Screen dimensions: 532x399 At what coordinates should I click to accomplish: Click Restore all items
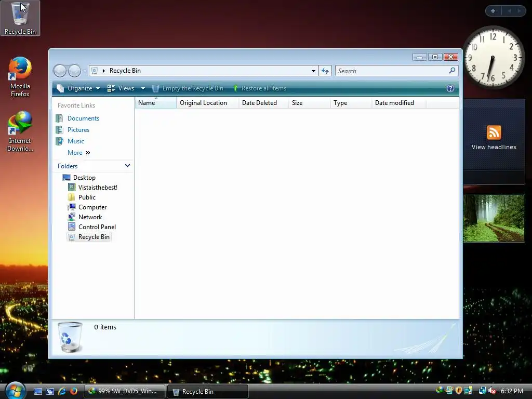[260, 88]
